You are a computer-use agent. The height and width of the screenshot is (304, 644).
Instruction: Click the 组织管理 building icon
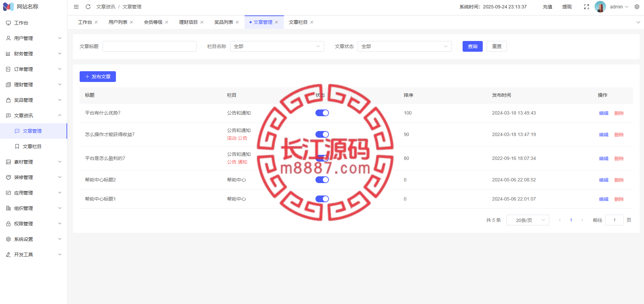(x=8, y=208)
